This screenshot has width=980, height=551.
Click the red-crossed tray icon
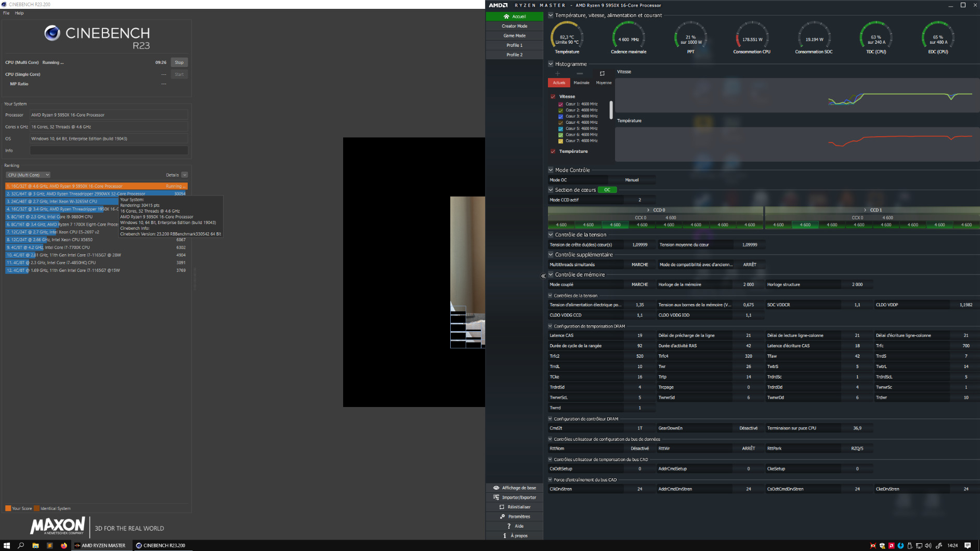[x=873, y=545]
